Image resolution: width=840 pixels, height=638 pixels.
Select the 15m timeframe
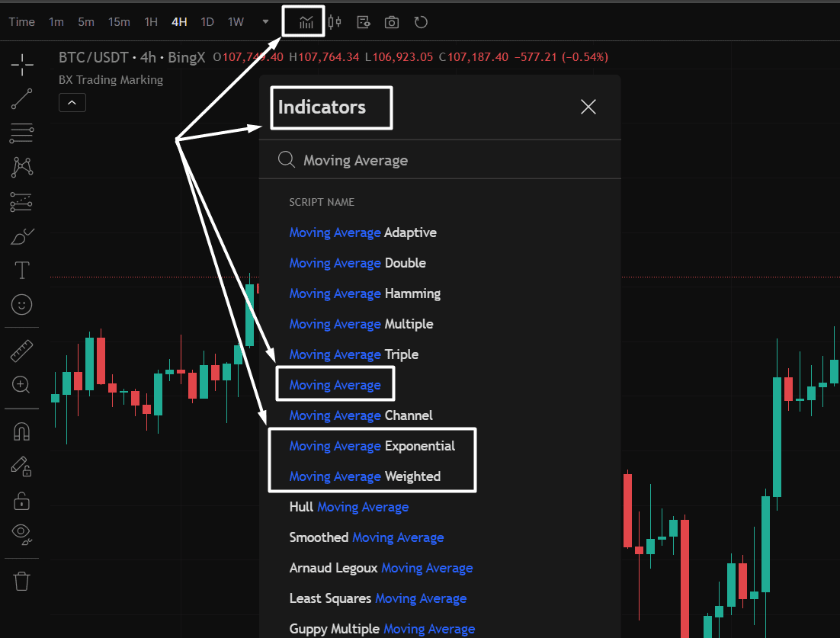click(x=119, y=22)
